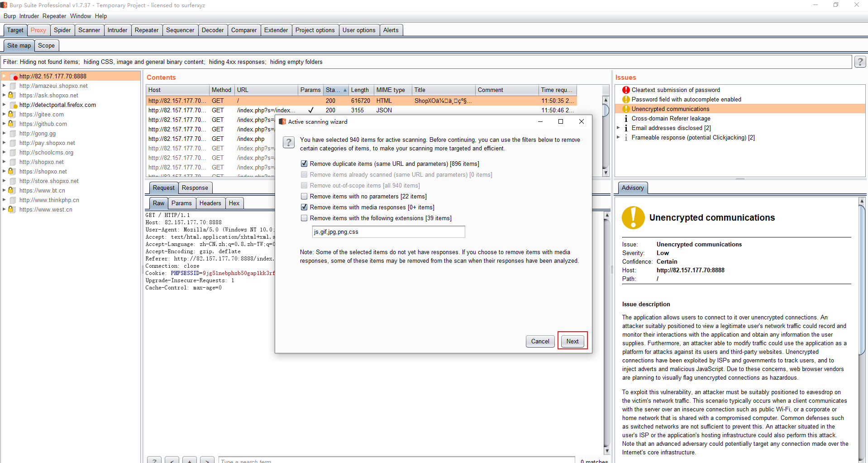
Task: Click the extensions text field js,gif,jpg,png,css
Action: 388,231
